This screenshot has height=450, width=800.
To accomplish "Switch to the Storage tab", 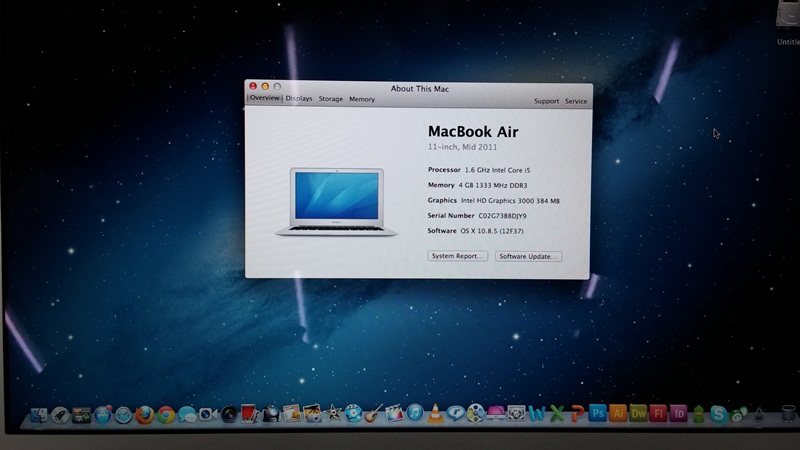I will pos(331,99).
